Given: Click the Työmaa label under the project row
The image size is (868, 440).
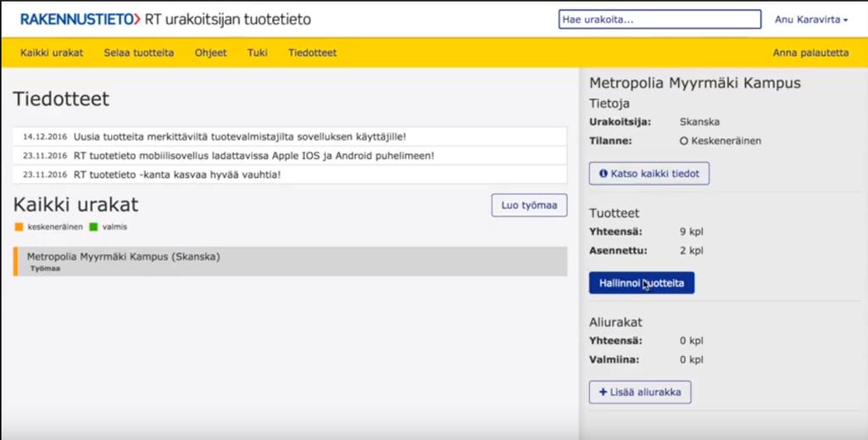Looking at the screenshot, I should [46, 269].
